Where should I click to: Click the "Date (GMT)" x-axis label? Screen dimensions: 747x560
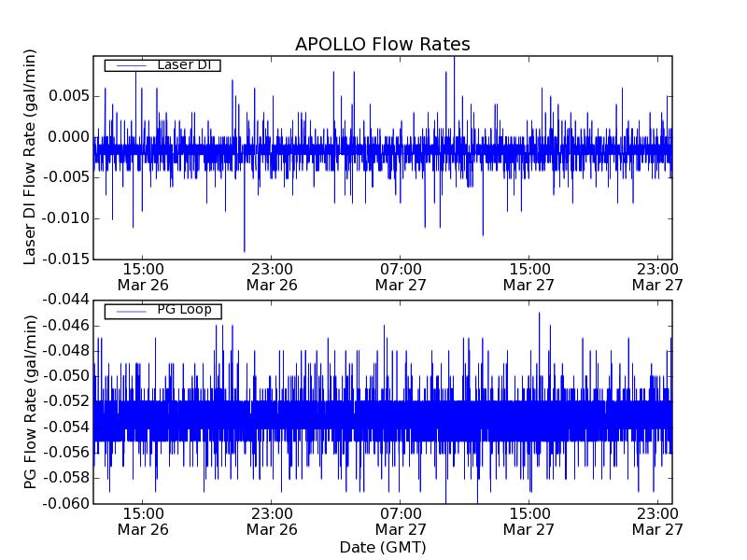pyautogui.click(x=382, y=547)
